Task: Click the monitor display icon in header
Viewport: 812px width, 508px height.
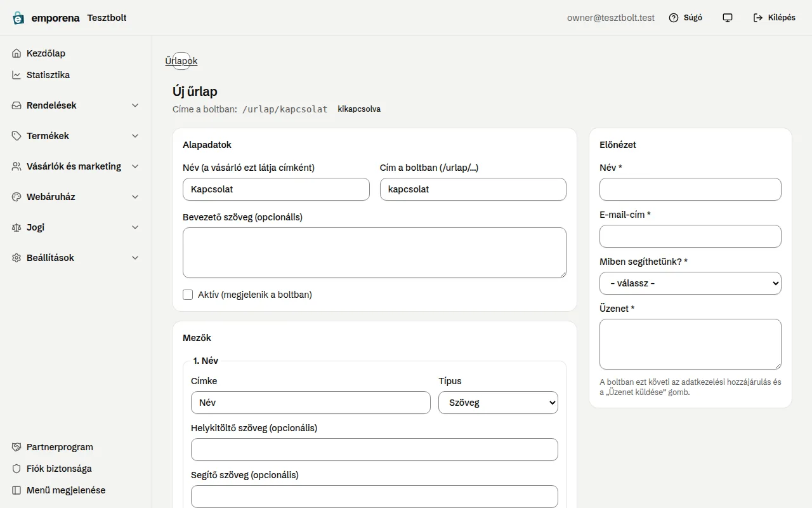Action: coord(728,18)
